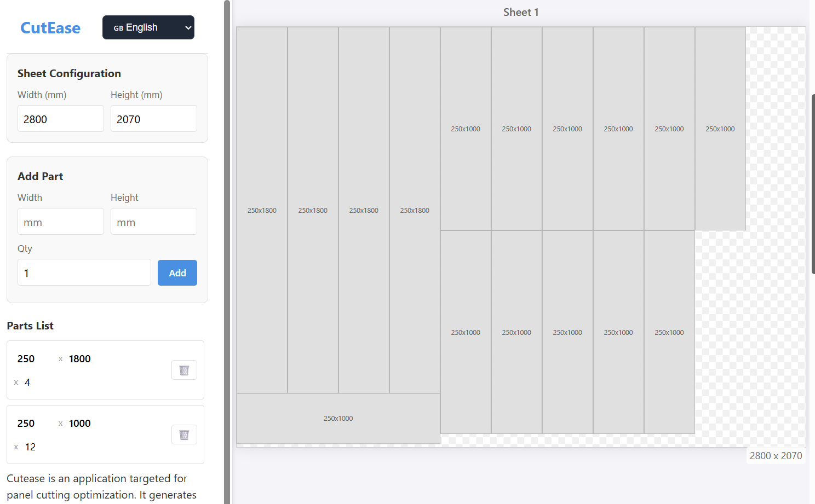Screen dimensions: 815x504
Task: Click the top-right 250x1000 panel
Action: 720,129
